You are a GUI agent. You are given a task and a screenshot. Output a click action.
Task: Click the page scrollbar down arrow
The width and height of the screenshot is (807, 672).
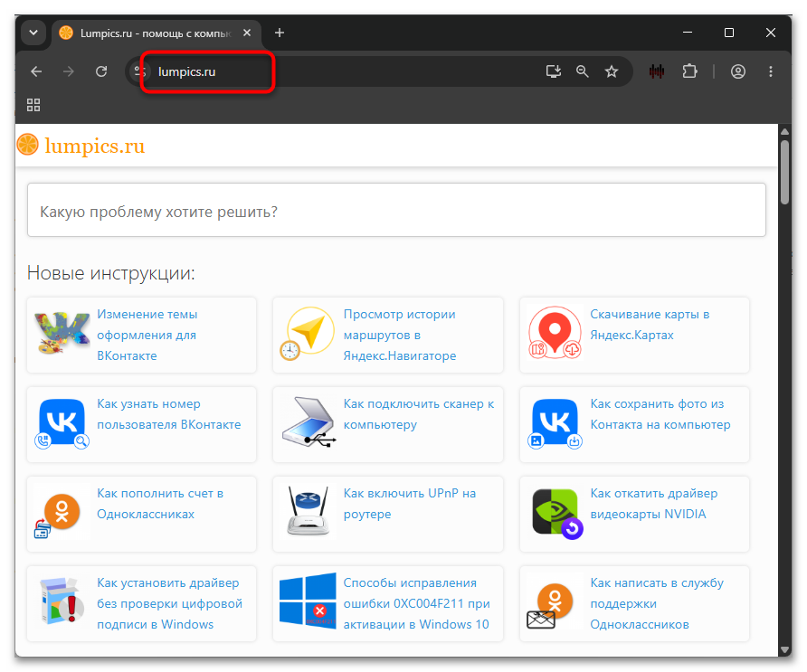tap(784, 649)
